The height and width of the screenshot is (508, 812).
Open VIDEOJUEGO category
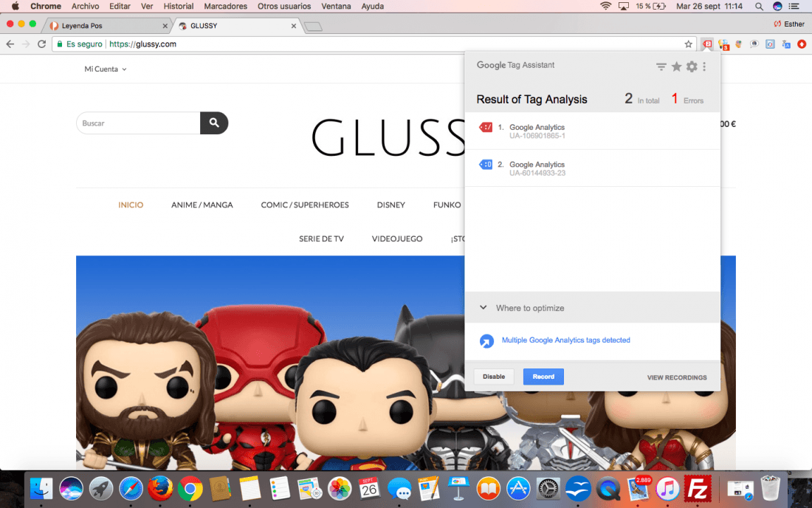(x=396, y=238)
